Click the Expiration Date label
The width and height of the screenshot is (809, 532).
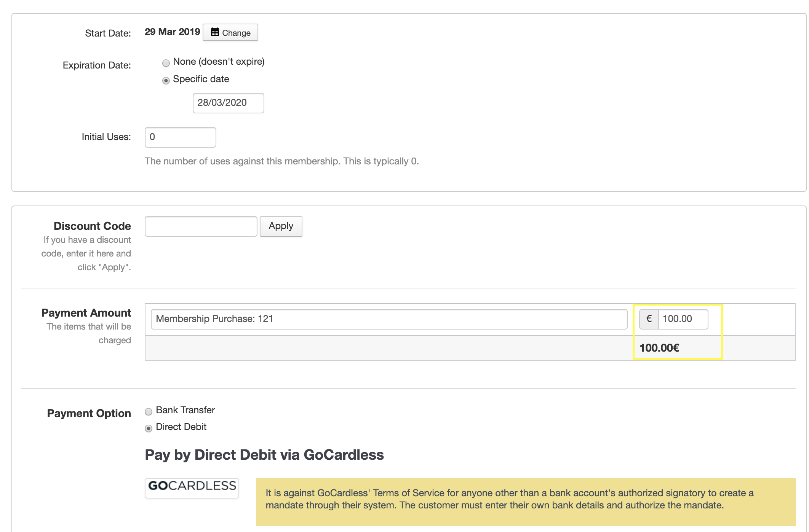tap(97, 65)
